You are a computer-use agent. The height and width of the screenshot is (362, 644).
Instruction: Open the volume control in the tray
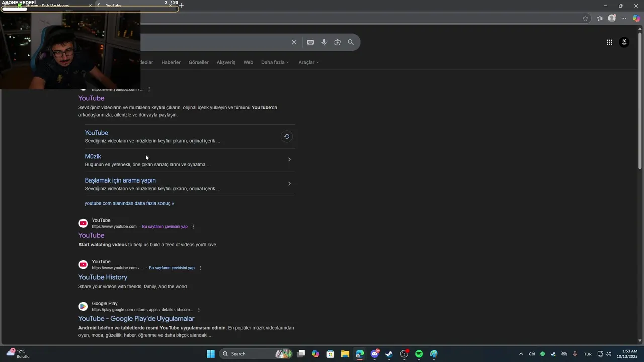(608, 354)
